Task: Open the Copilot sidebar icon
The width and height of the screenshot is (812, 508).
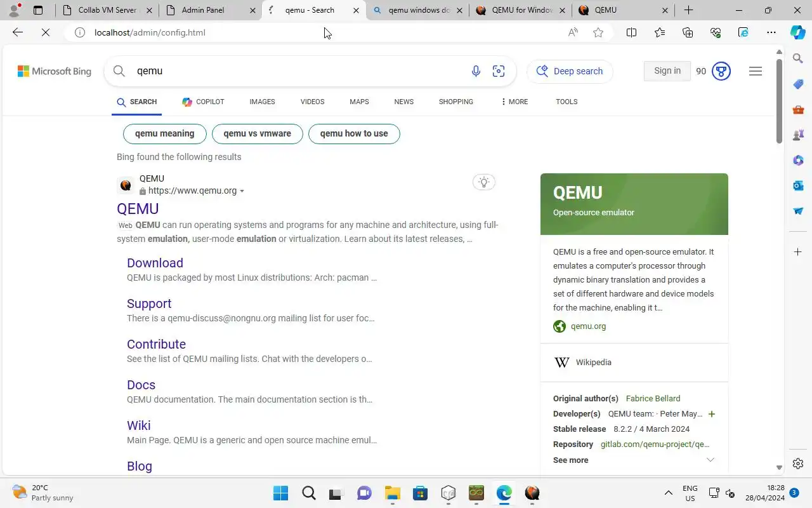Action: tap(798, 32)
